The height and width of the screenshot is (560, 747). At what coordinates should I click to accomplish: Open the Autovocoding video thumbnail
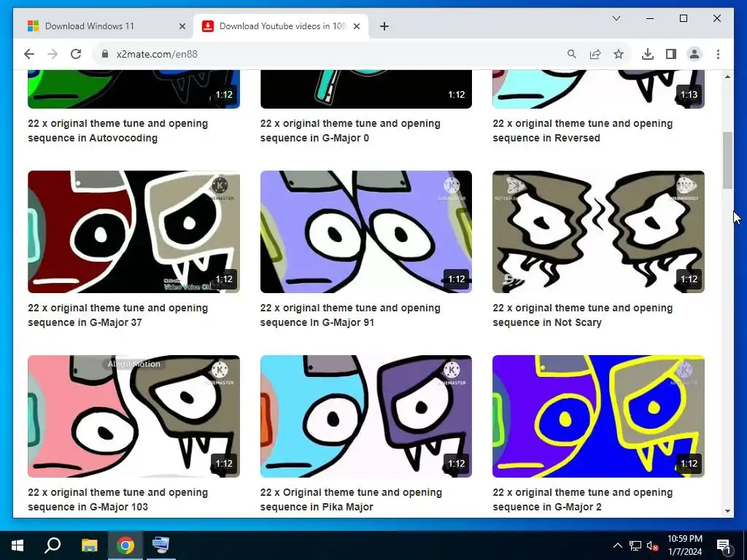pyautogui.click(x=134, y=89)
